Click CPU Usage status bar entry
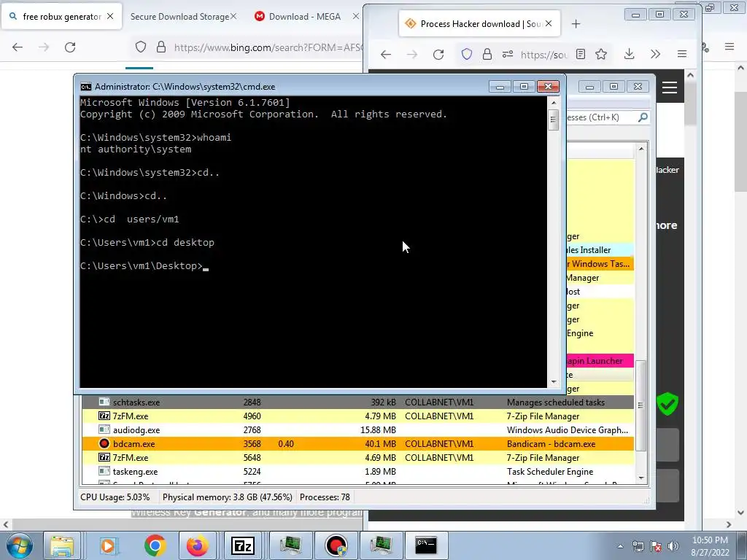This screenshot has width=747, height=560. pyautogui.click(x=115, y=497)
